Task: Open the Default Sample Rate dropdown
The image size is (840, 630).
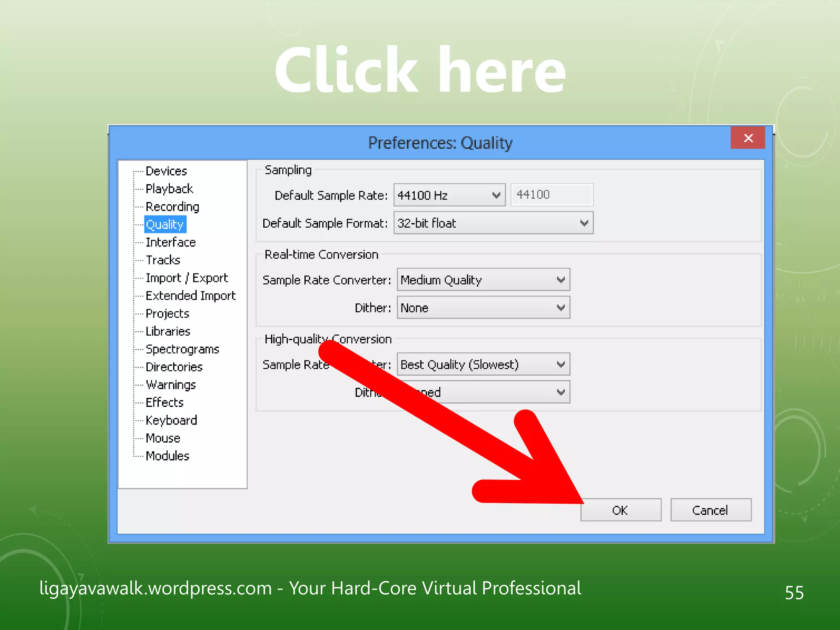Action: click(449, 195)
